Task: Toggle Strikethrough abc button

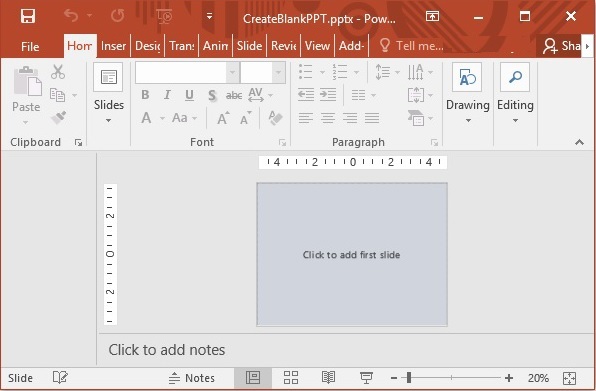Action: pos(234,95)
